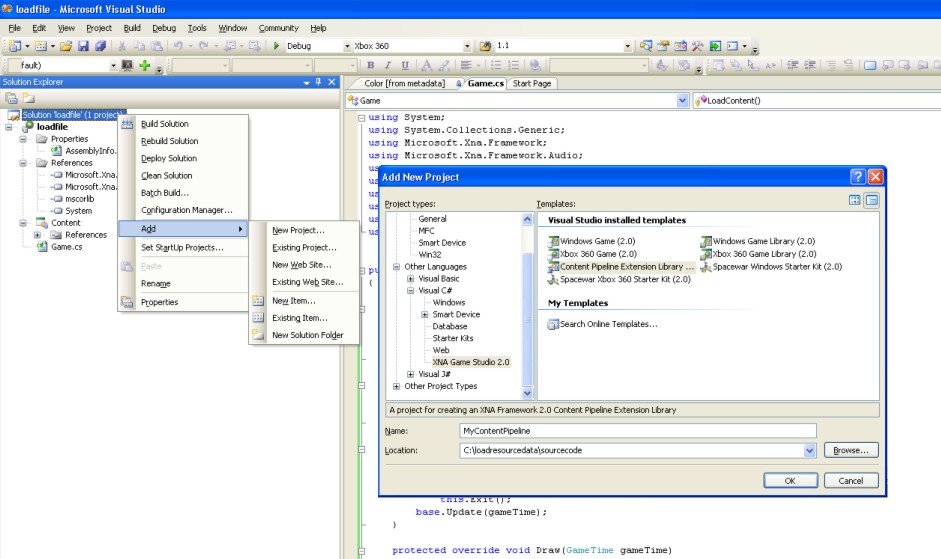Switch to the Start Page tab
Viewport: 941px width, 559px height.
532,83
